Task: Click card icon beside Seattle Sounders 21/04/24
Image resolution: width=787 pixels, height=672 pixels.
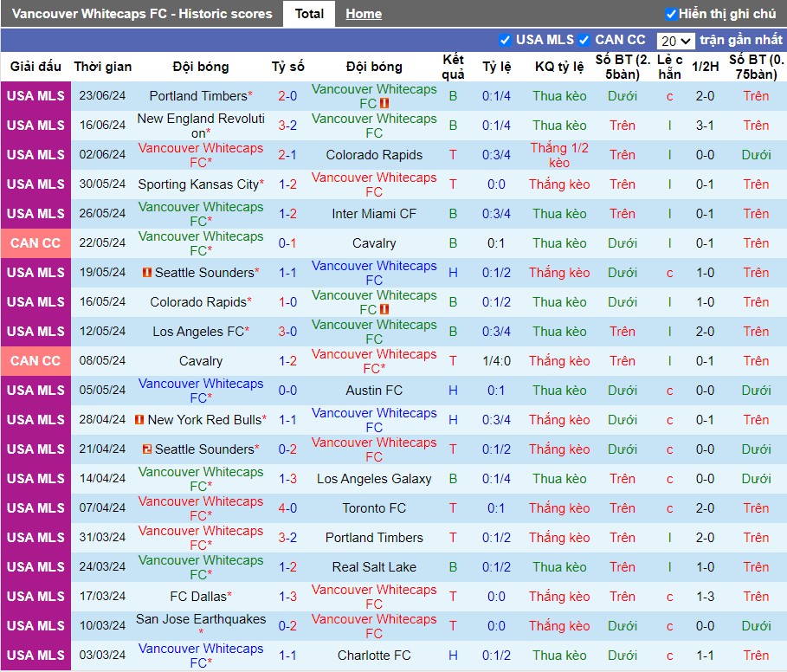Action: 147,449
